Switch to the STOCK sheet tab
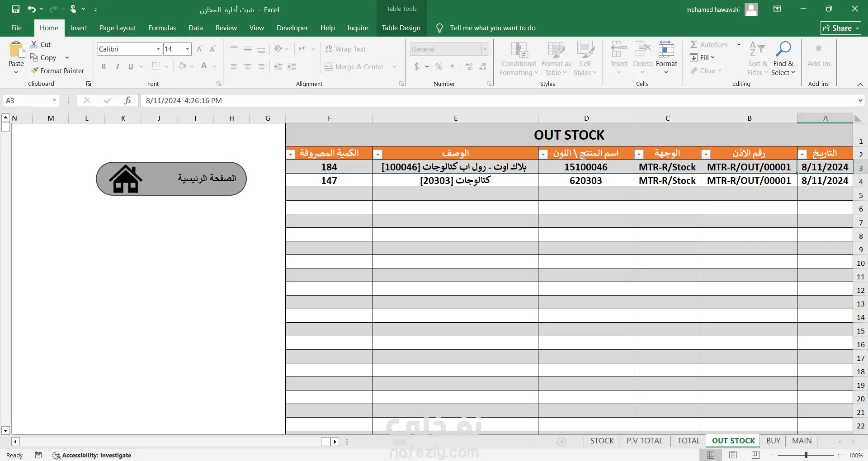Screen dimensions: 868x461 coord(602,441)
